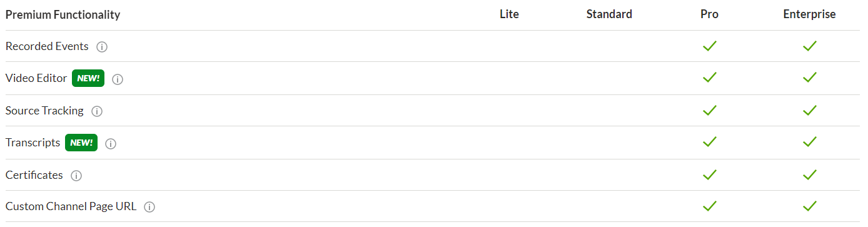Image resolution: width=868 pixels, height=227 pixels.
Task: Click the NEW! badge beside Video Editor
Action: tap(88, 79)
